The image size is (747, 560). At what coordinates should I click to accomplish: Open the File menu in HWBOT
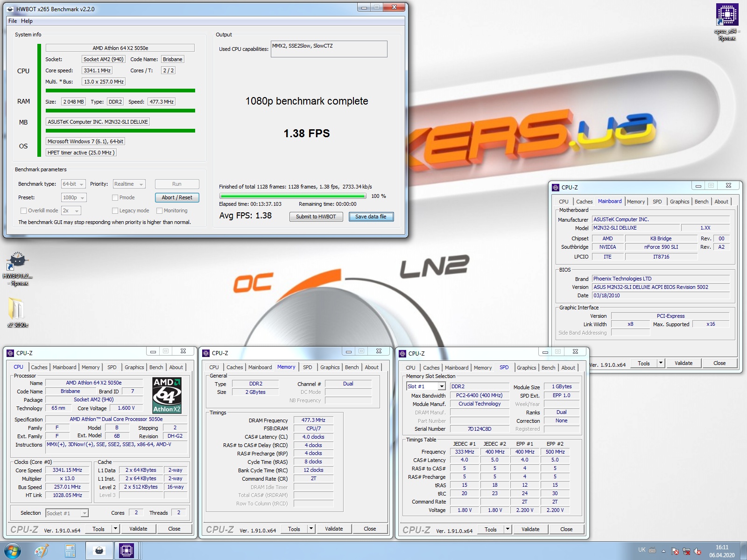[13, 21]
